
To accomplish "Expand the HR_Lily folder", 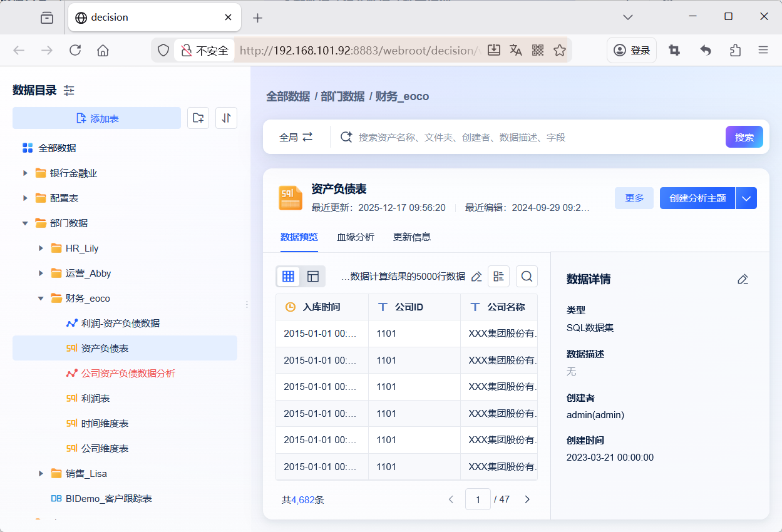I will click(x=41, y=248).
